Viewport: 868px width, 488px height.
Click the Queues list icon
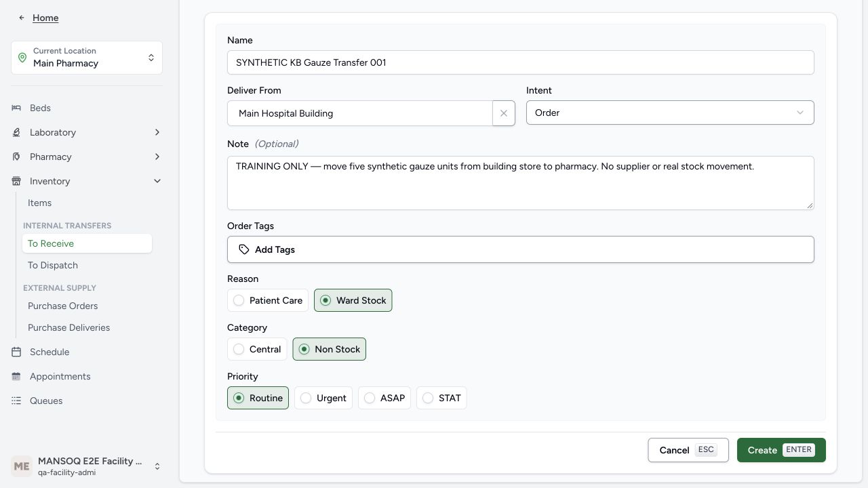pos(16,401)
